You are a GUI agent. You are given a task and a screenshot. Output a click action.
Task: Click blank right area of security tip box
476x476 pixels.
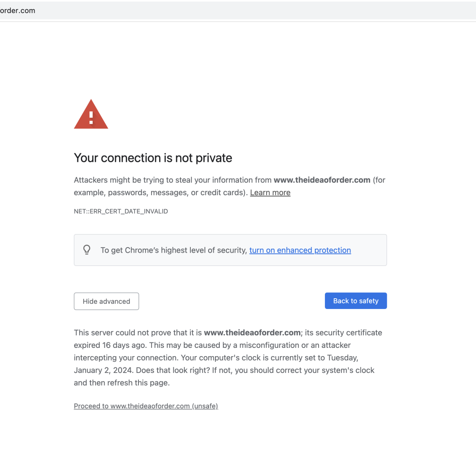pos(369,250)
